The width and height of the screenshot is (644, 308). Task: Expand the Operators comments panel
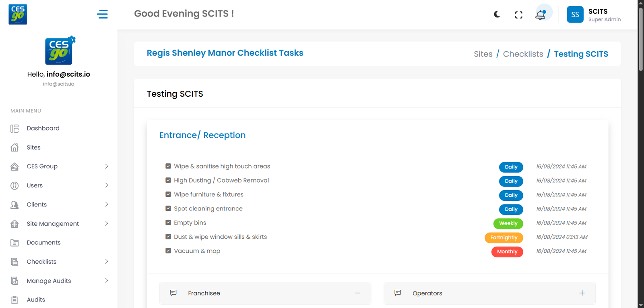pyautogui.click(x=582, y=293)
